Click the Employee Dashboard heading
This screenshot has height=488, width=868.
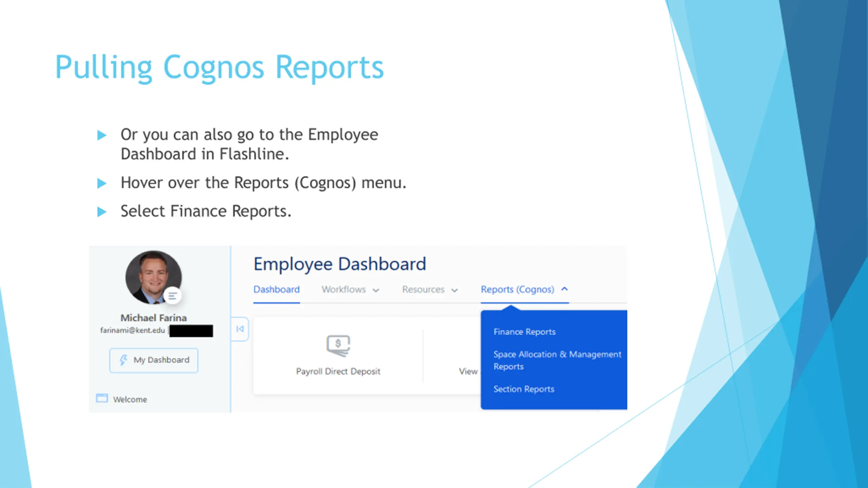tap(340, 264)
